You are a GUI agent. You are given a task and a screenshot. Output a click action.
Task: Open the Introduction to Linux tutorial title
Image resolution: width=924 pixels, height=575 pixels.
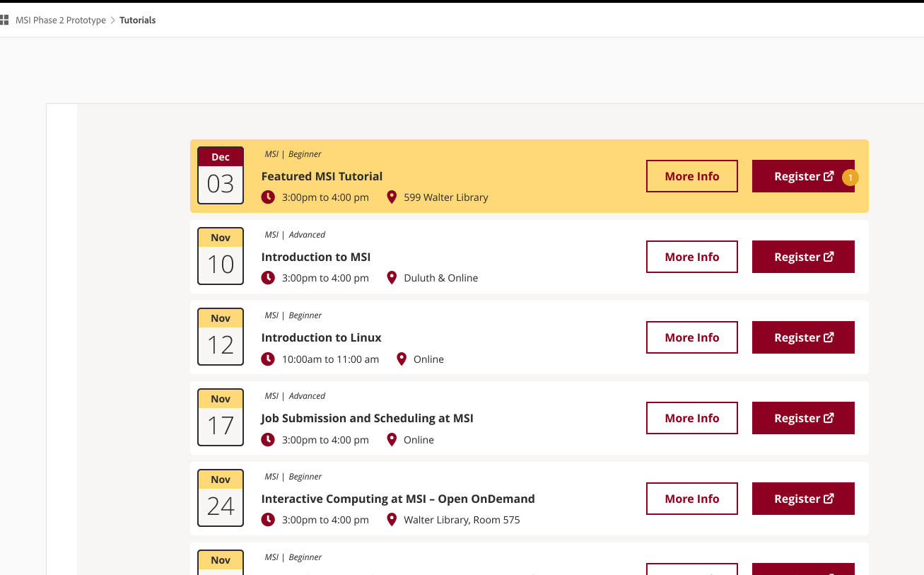tap(321, 337)
